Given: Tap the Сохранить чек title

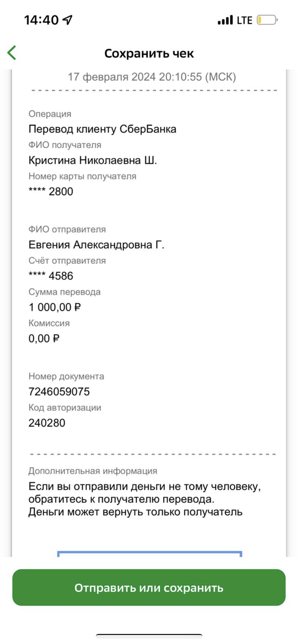Looking at the screenshot, I should click(x=149, y=53).
